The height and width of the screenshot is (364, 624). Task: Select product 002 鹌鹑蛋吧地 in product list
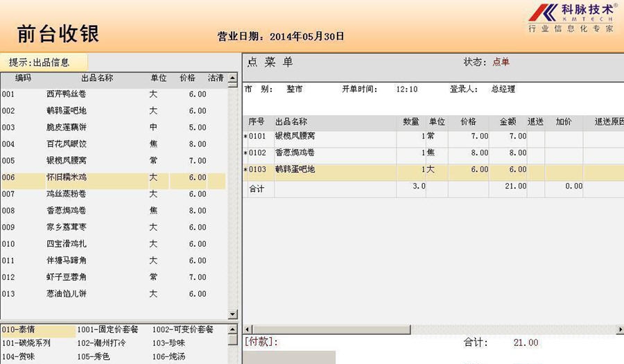pos(114,111)
